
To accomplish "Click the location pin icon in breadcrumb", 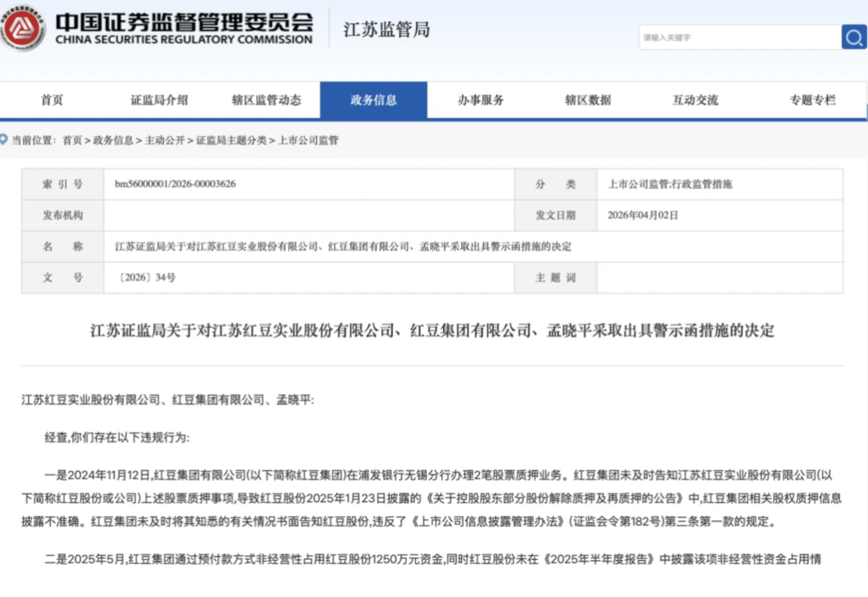I will (x=4, y=140).
